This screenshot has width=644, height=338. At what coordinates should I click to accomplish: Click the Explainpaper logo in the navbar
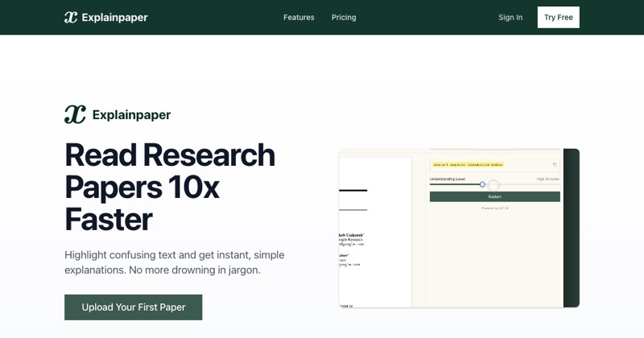(x=105, y=17)
